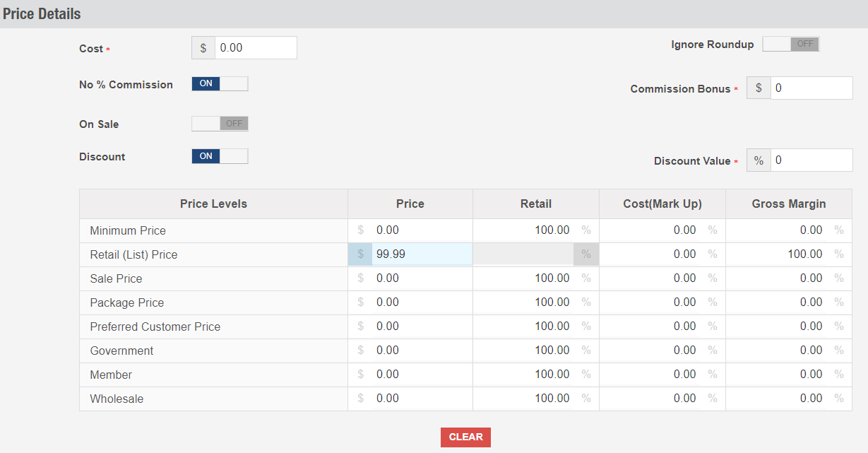Screen dimensions: 868x453
Task: Select the Retail (List) Price 99.99 field
Action: 422,254
